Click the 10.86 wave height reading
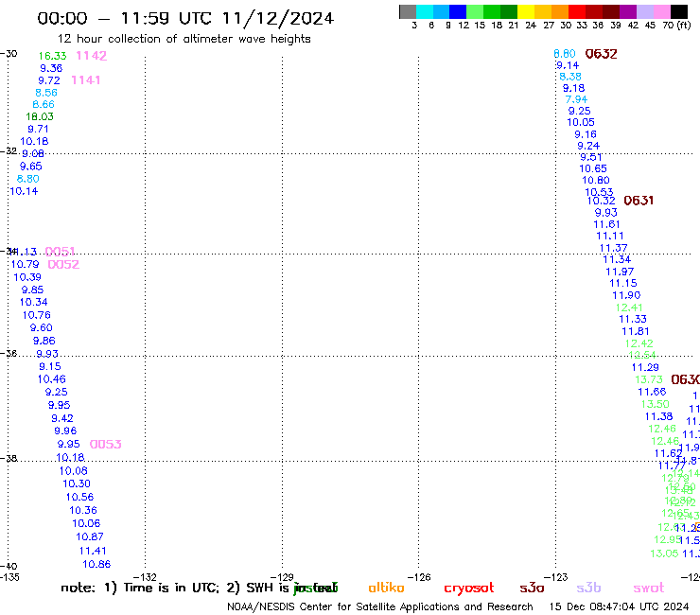 (x=96, y=564)
